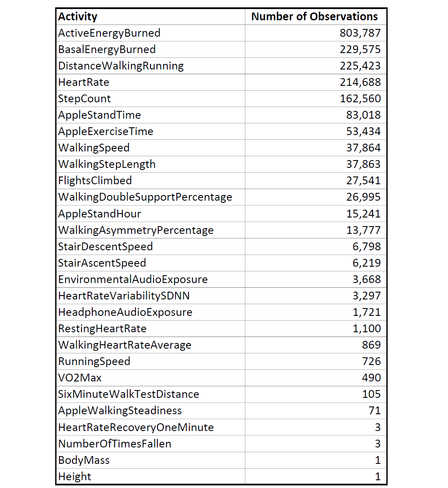Click the Activity column header
The width and height of the screenshot is (448, 488).
(150, 16)
